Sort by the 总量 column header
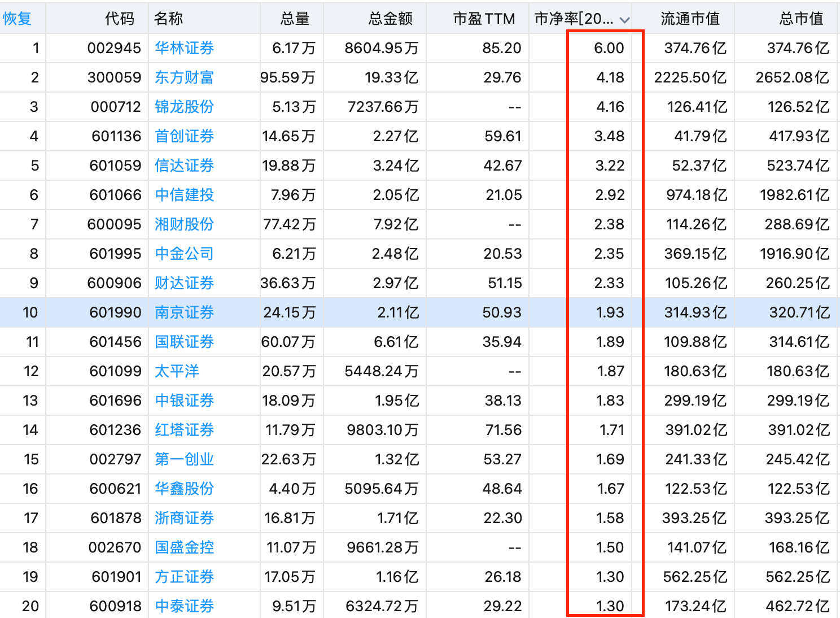 point(295,19)
